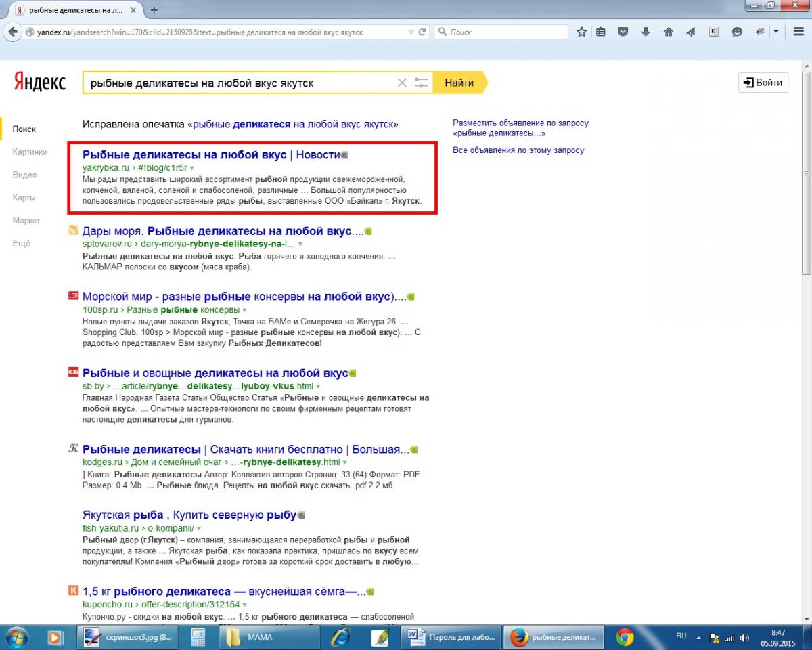Screen dimensions: 812x650
Task: Show hidden system tray icons arrow
Action: [x=699, y=638]
